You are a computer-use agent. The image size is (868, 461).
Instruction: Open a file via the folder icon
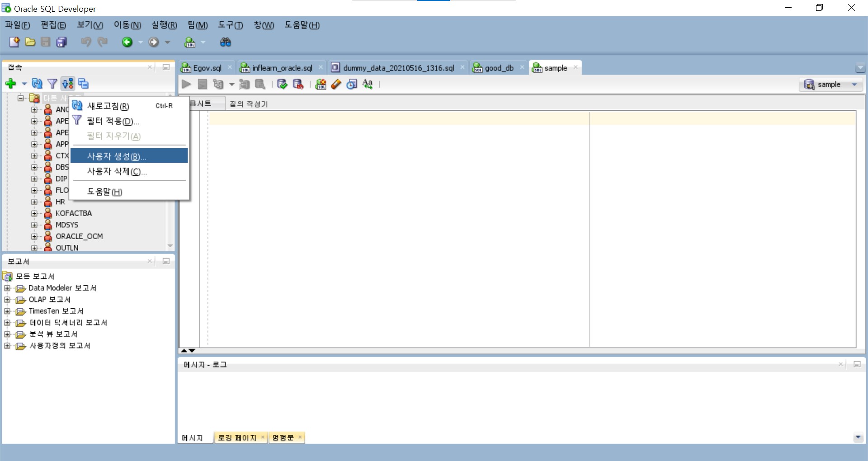coord(30,42)
